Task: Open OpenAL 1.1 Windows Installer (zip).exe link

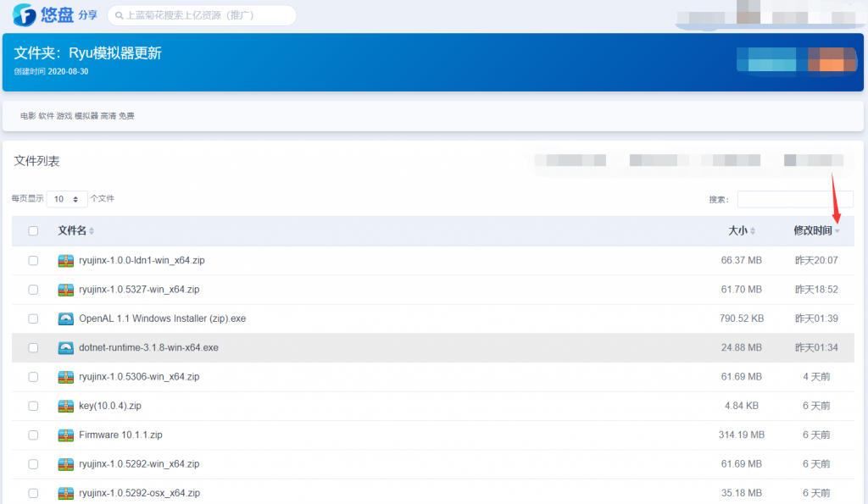Action: point(162,318)
